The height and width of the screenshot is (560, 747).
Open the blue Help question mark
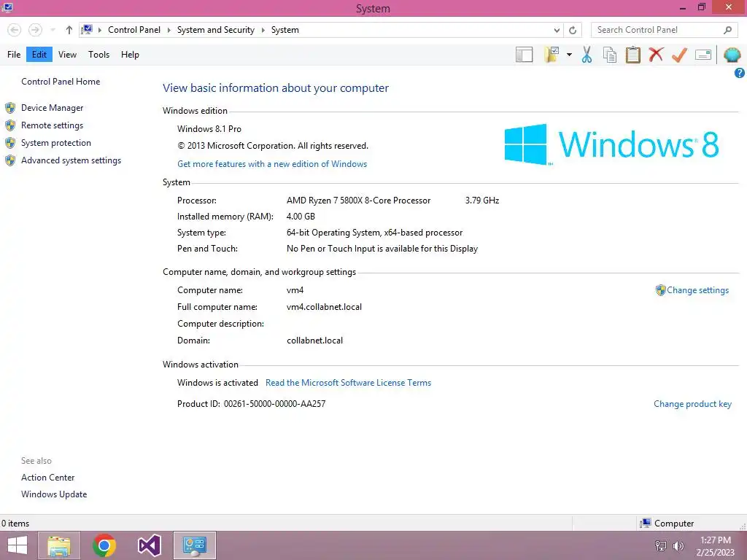[x=740, y=73]
